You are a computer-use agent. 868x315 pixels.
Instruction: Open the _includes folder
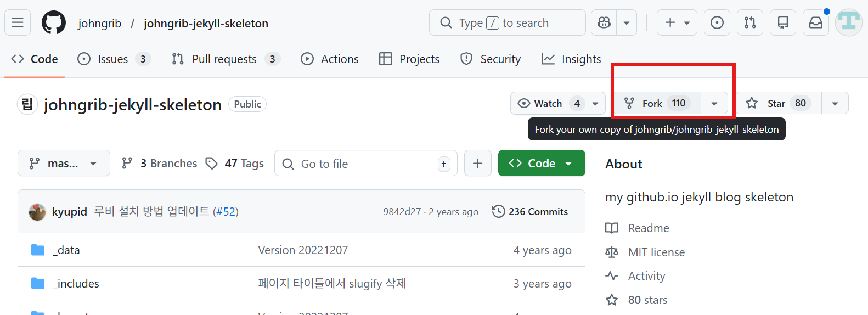coord(76,284)
